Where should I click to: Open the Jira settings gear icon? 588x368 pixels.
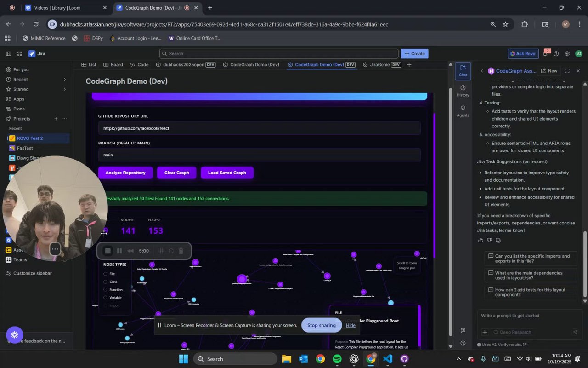pyautogui.click(x=567, y=54)
